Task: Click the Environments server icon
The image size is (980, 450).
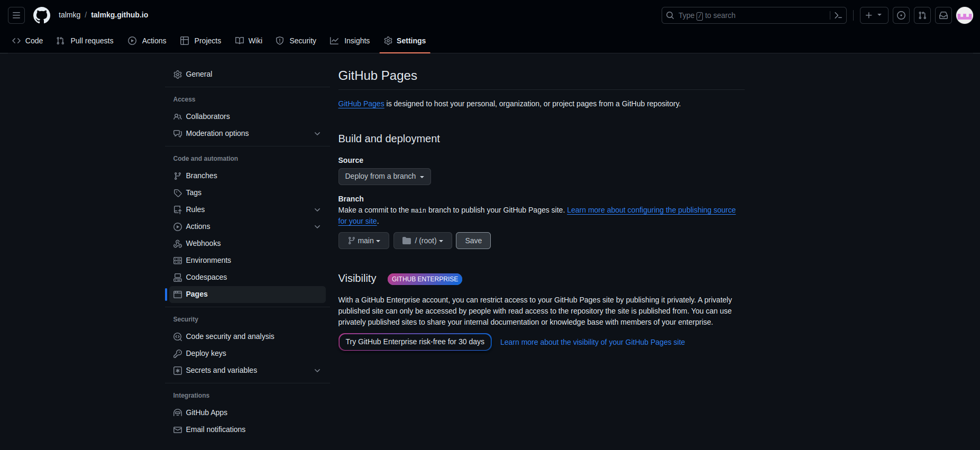Action: 178,261
